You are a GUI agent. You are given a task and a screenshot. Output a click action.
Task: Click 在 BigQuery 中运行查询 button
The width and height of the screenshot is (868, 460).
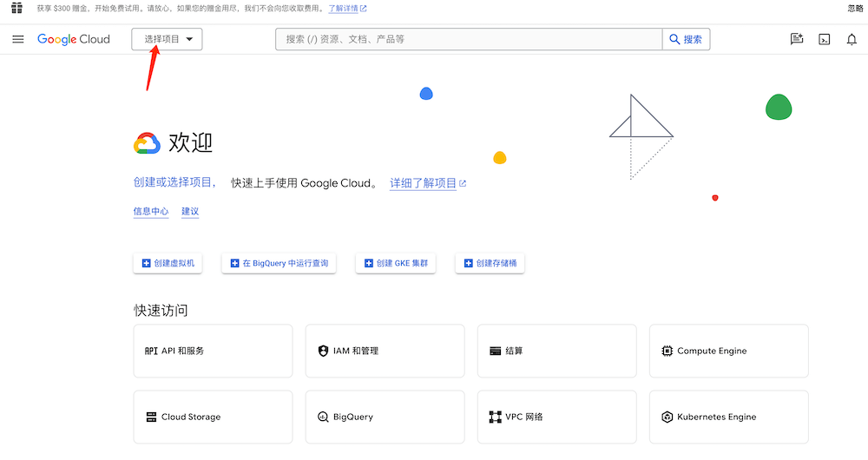(x=279, y=263)
